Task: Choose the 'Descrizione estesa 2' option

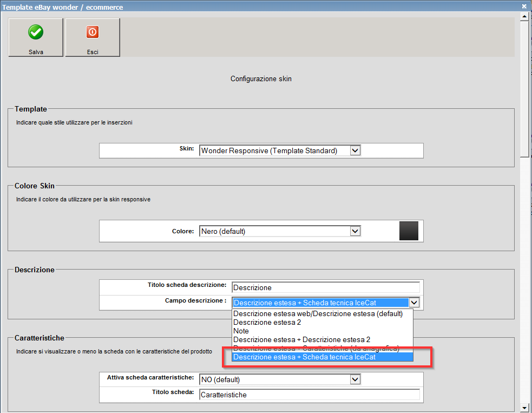Action: pos(323,323)
